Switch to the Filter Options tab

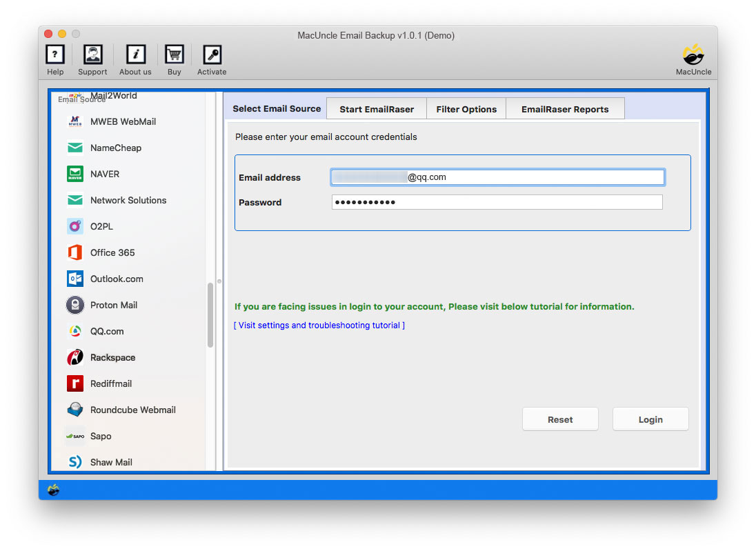pyautogui.click(x=466, y=108)
